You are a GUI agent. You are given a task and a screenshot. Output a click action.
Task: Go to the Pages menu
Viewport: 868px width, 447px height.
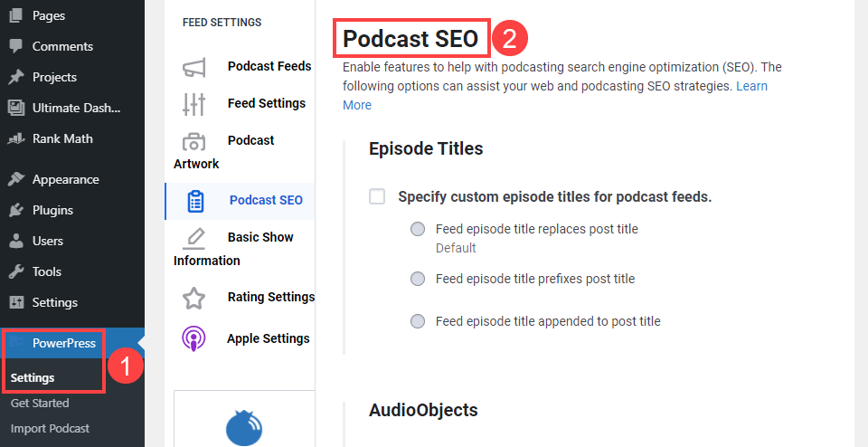[x=48, y=16]
